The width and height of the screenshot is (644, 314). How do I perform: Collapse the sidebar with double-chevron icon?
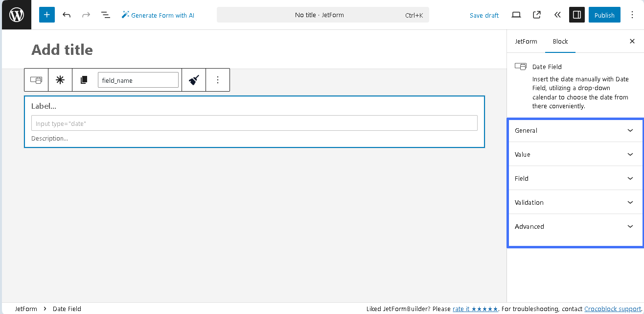(x=557, y=15)
